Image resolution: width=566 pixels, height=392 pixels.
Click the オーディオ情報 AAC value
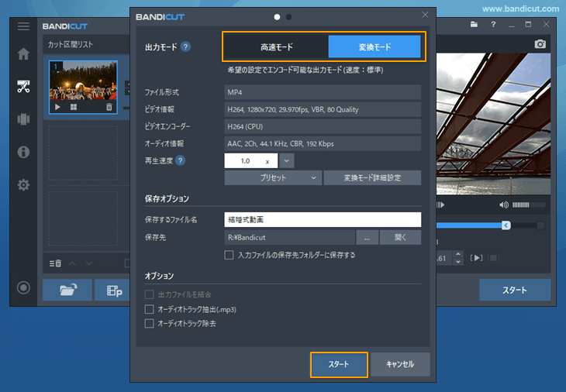(x=323, y=143)
